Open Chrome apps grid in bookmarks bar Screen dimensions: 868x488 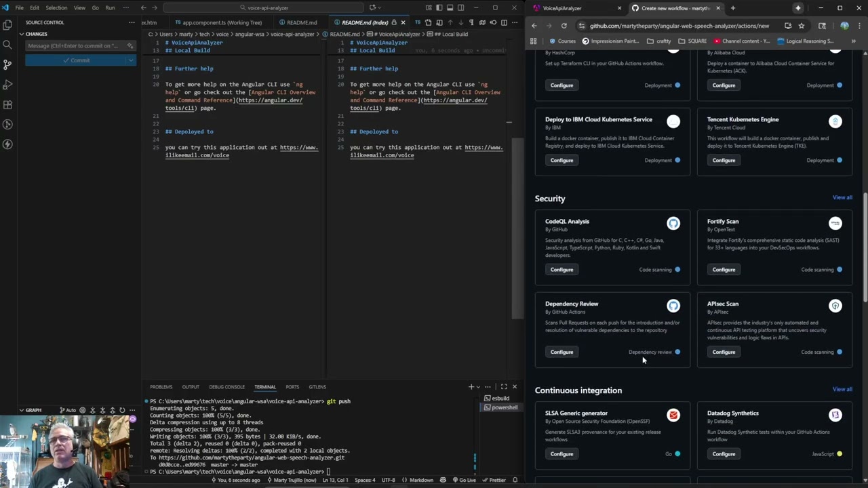click(533, 41)
